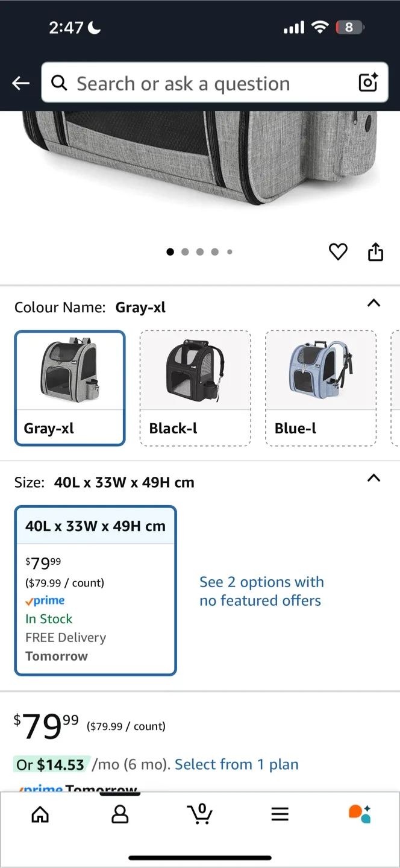
Task: Open See 2 options with no featured offers
Action: coord(261,591)
